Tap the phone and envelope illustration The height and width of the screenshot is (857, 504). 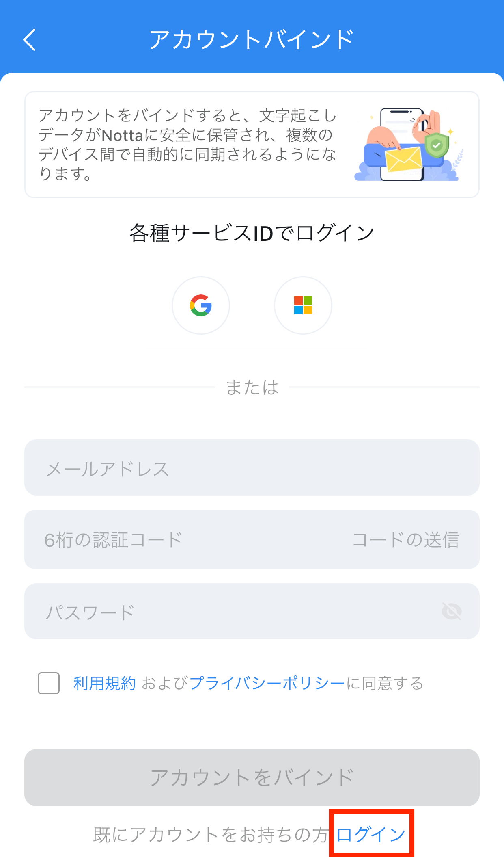pyautogui.click(x=409, y=145)
